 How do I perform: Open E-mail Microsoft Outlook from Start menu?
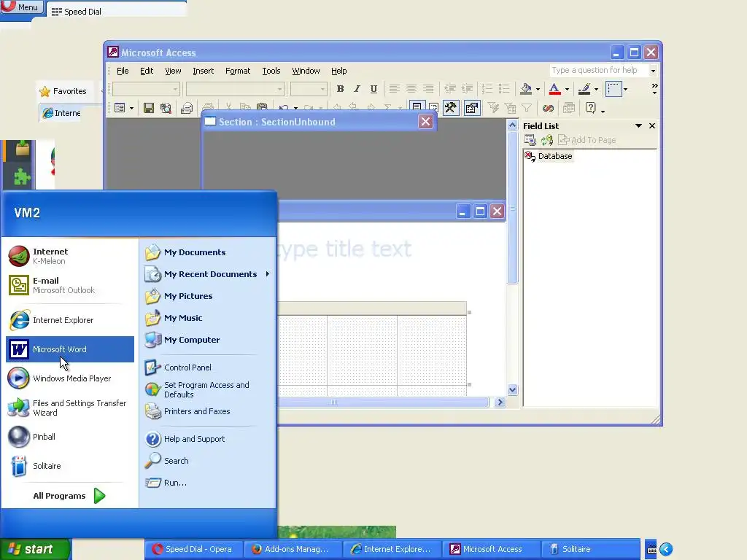70,285
